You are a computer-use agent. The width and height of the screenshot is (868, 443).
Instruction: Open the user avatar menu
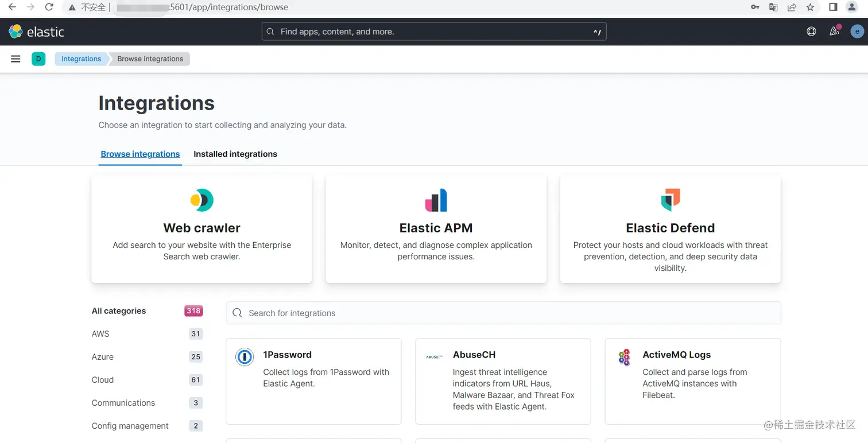pos(857,32)
